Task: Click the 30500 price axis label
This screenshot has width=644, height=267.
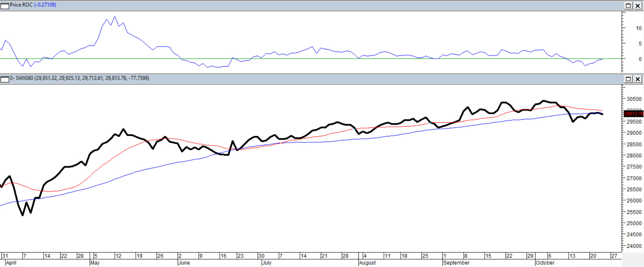Action: point(634,99)
